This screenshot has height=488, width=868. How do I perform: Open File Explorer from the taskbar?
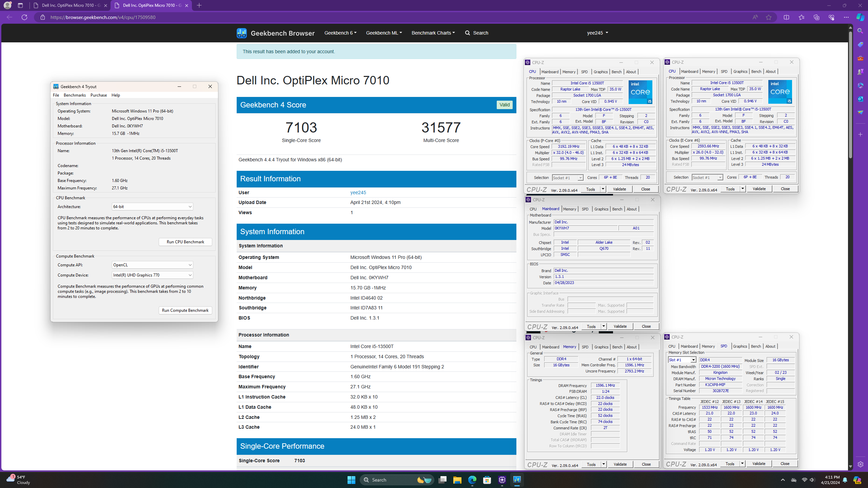457,480
